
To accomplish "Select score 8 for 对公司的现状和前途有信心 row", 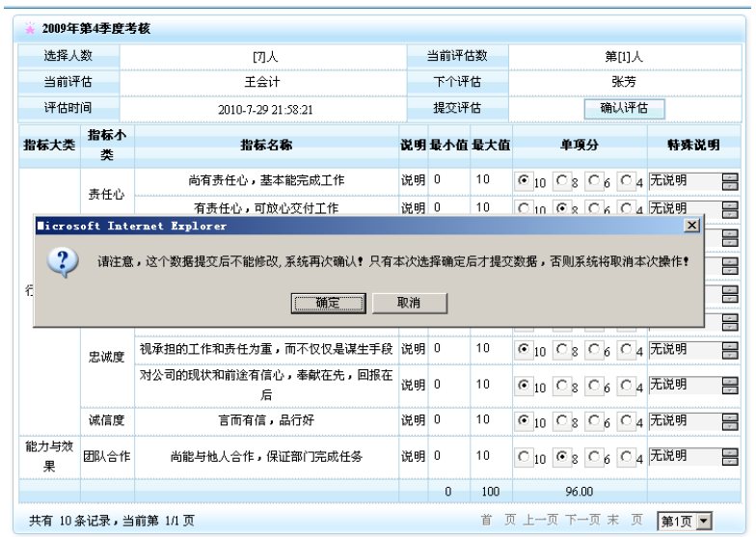I will [561, 386].
